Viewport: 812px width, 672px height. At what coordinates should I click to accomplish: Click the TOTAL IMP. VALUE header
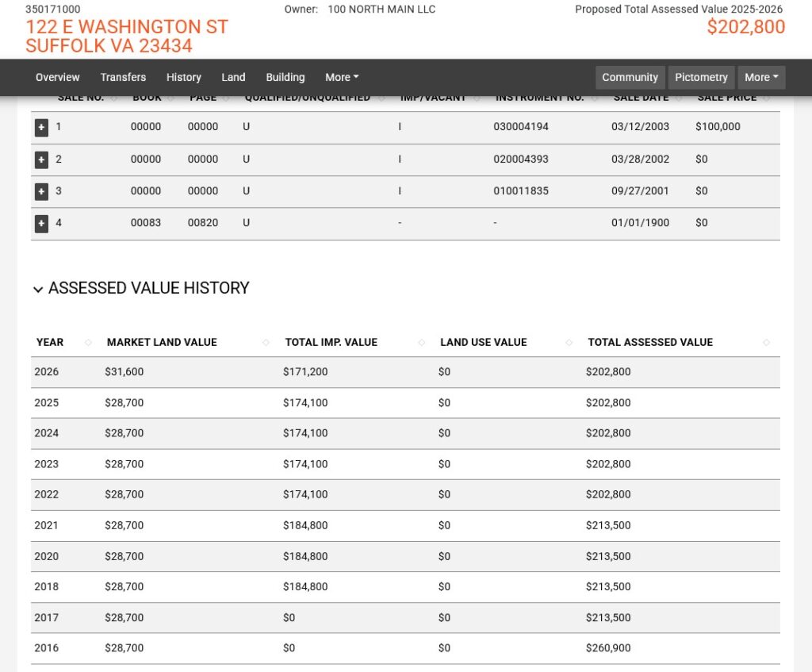click(x=331, y=343)
